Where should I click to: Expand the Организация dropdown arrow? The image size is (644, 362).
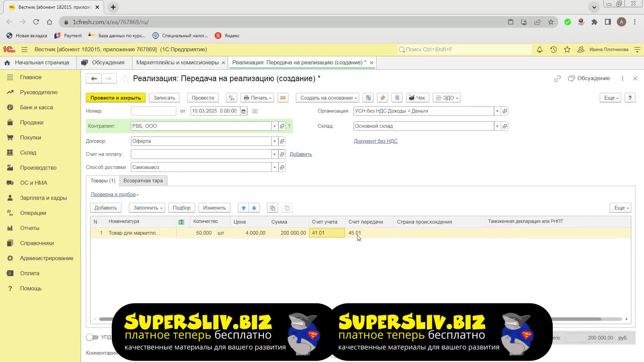pyautogui.click(x=497, y=111)
